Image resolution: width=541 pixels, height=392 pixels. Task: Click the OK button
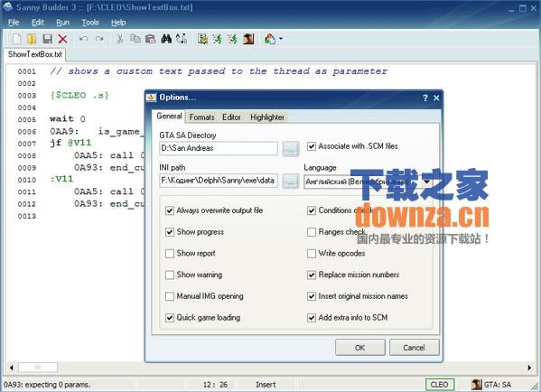[x=359, y=348]
